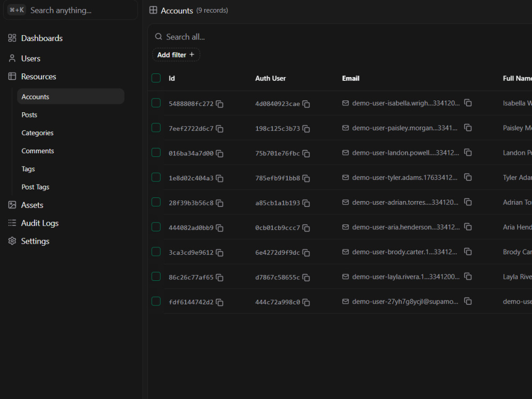Copy Id 28f39b3b56c8 with its copy icon

pos(220,203)
